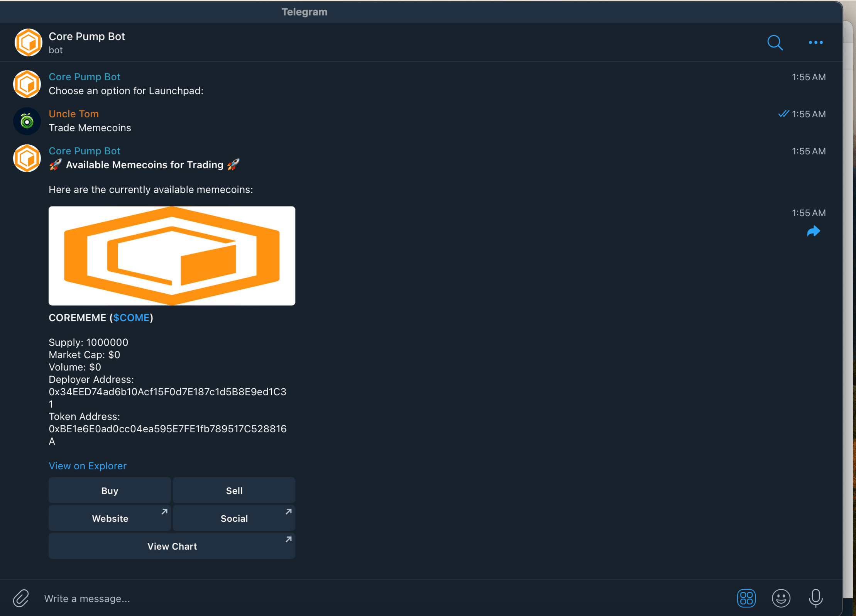Click the Core Pump Bot avatar in header
Viewport: 856px width, 616px height.
tap(28, 42)
